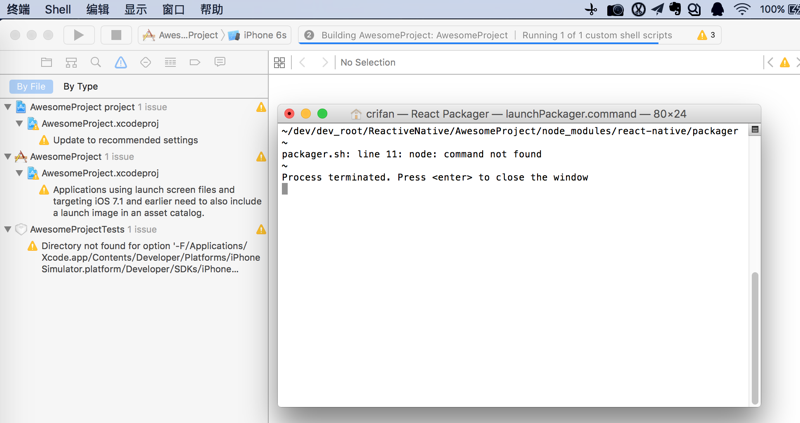Click warning badge on AwesomeProject 1 issue row
This screenshot has height=423, width=800.
[x=261, y=156]
